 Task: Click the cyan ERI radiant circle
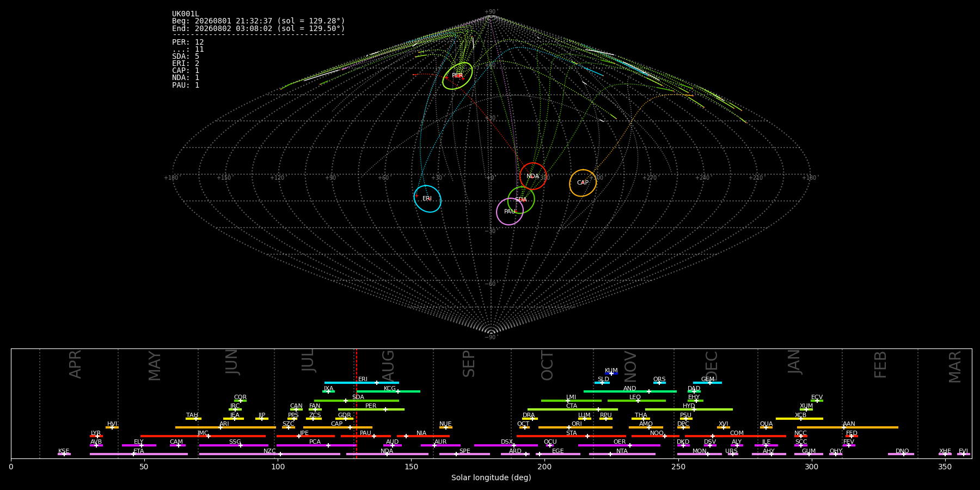pyautogui.click(x=427, y=199)
